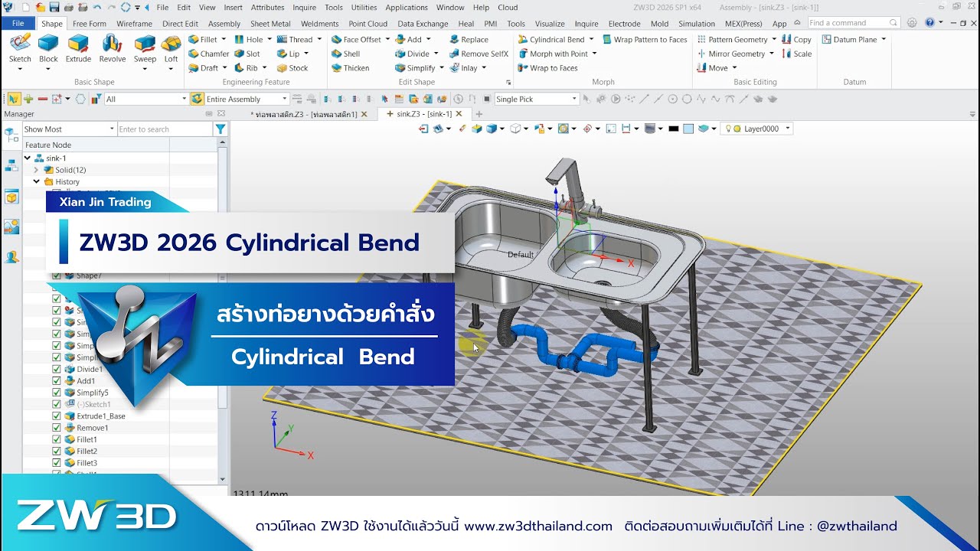Screen dimensions: 980x551
Task: Apply the Chamfer command
Action: coord(208,54)
